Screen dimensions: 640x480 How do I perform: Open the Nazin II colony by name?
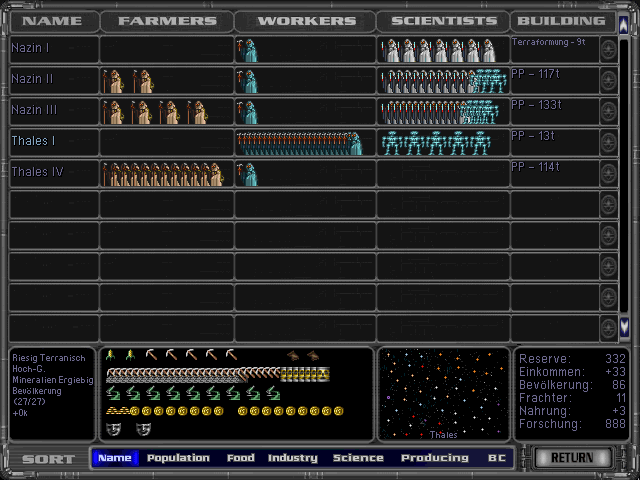click(32, 79)
